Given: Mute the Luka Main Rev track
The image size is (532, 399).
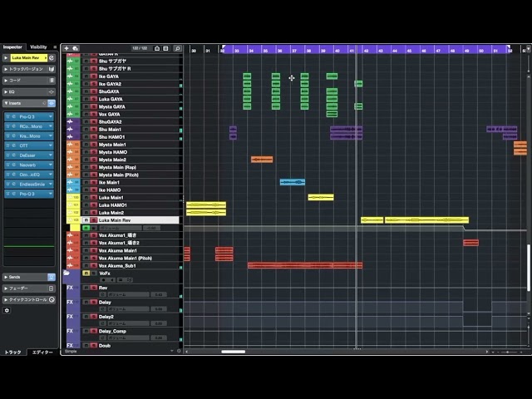Looking at the screenshot, I should coord(86,220).
